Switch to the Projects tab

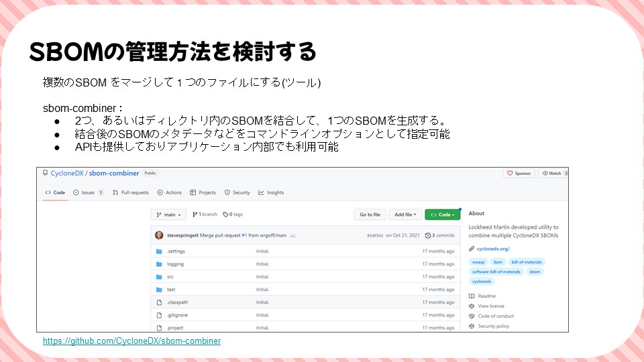(203, 192)
